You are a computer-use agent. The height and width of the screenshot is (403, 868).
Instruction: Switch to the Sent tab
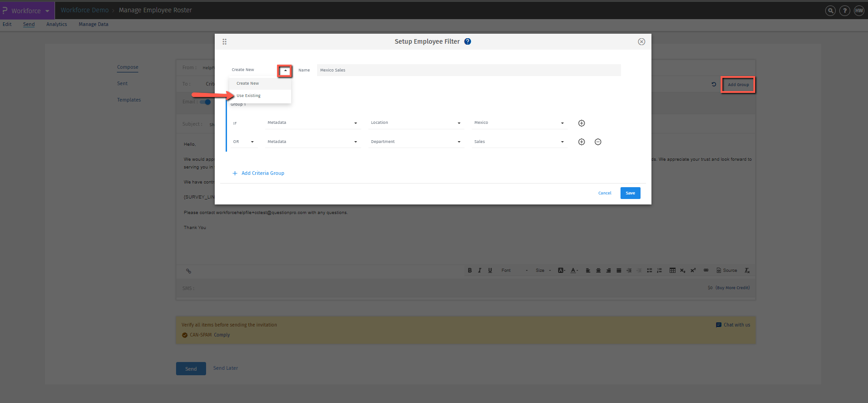[122, 83]
